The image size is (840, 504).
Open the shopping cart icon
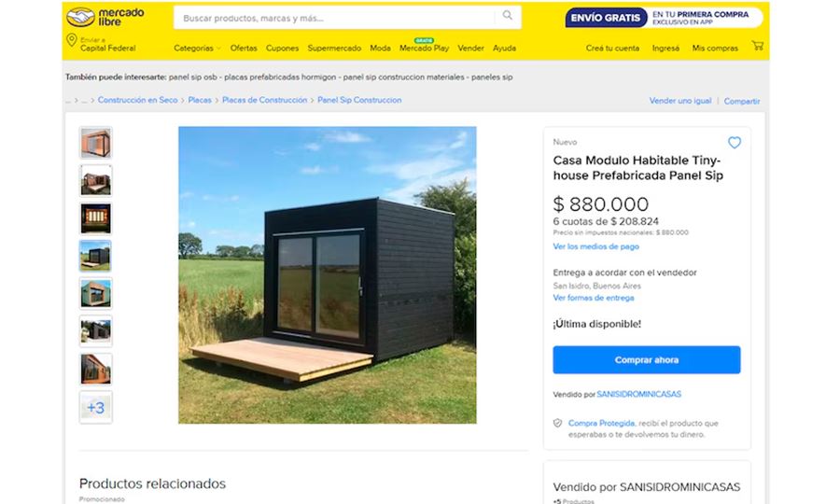pos(758,46)
